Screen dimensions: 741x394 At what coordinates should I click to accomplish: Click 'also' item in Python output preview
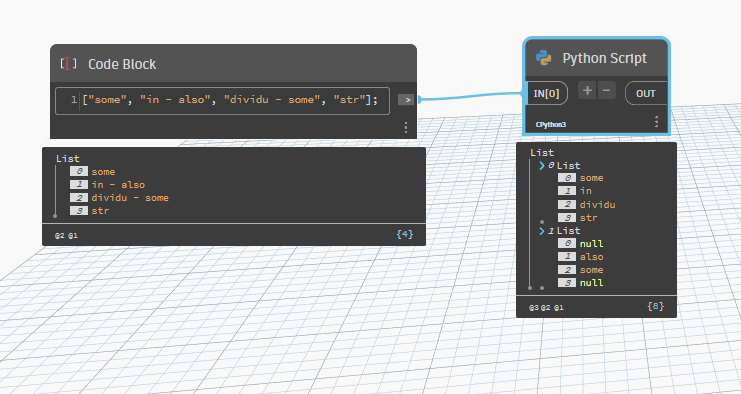591,257
